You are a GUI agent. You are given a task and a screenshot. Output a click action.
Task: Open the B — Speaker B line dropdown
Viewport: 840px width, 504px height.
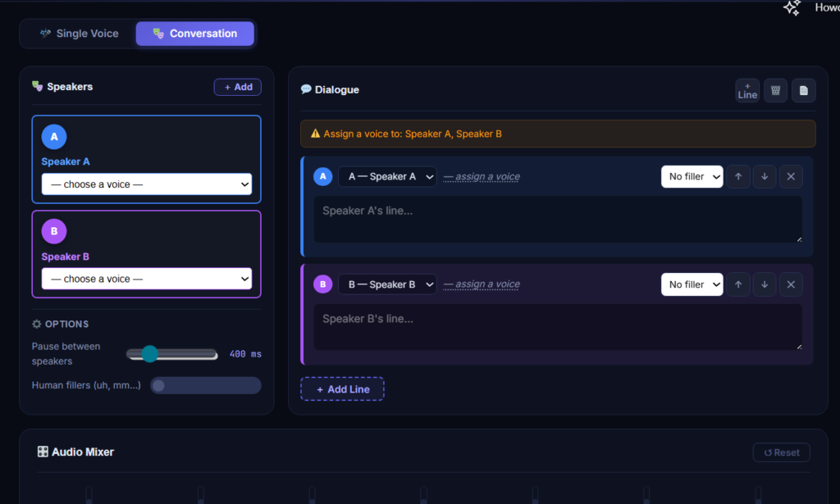(387, 284)
